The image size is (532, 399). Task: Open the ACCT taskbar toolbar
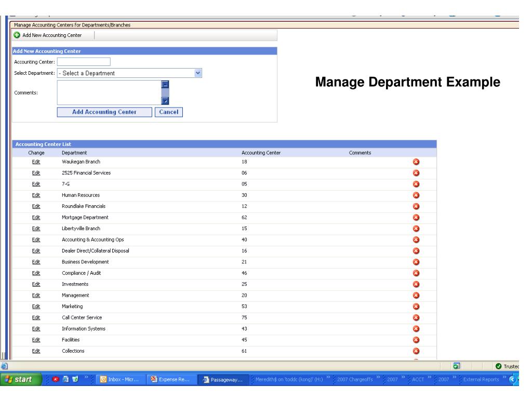click(418, 379)
